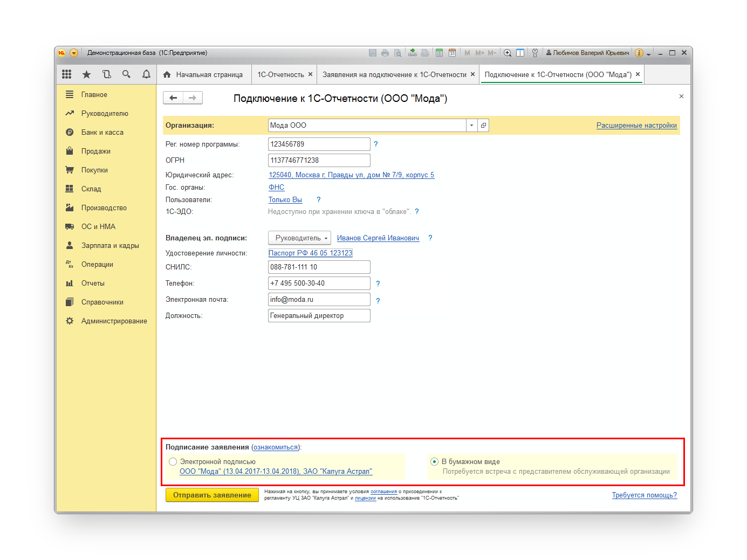This screenshot has height=560, width=747.
Task: Click the zoom magnifier plus icon
Action: click(508, 53)
